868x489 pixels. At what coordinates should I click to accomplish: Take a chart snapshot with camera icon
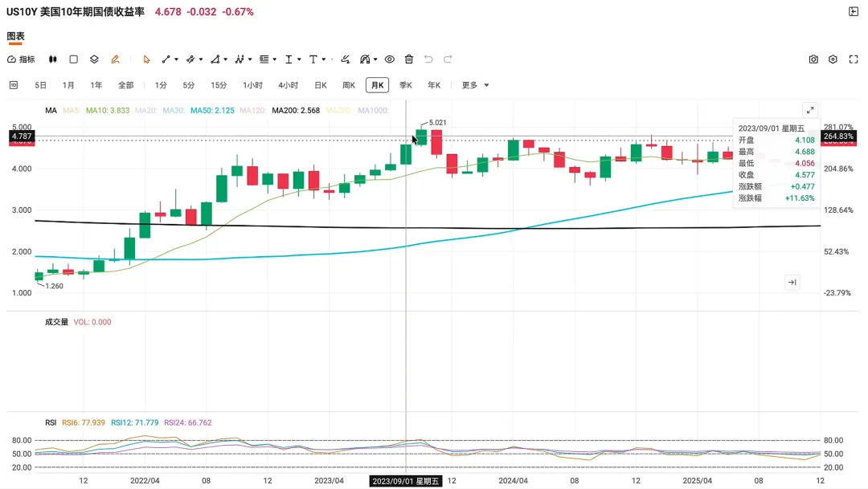(x=813, y=59)
